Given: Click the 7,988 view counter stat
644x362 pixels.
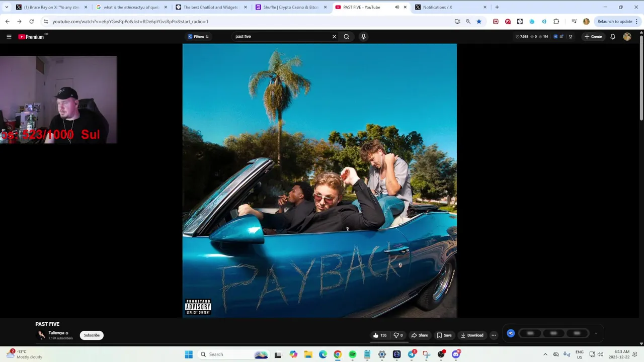Looking at the screenshot, I should 522,37.
